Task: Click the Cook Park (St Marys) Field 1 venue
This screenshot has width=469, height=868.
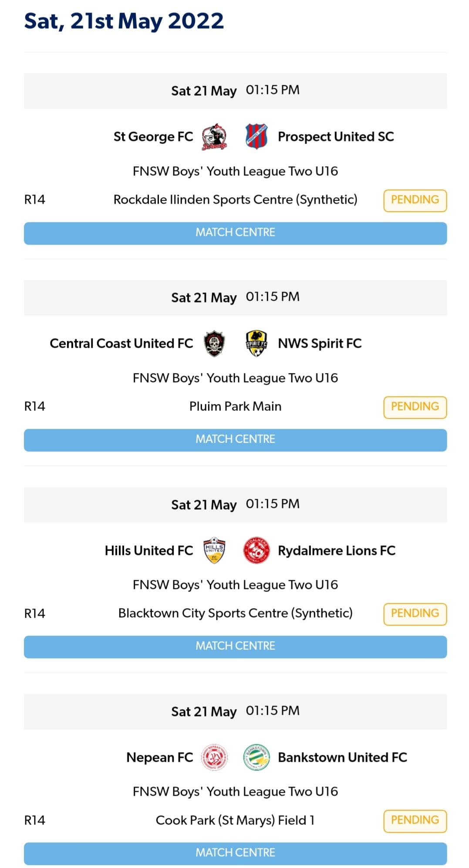Action: 234,820
